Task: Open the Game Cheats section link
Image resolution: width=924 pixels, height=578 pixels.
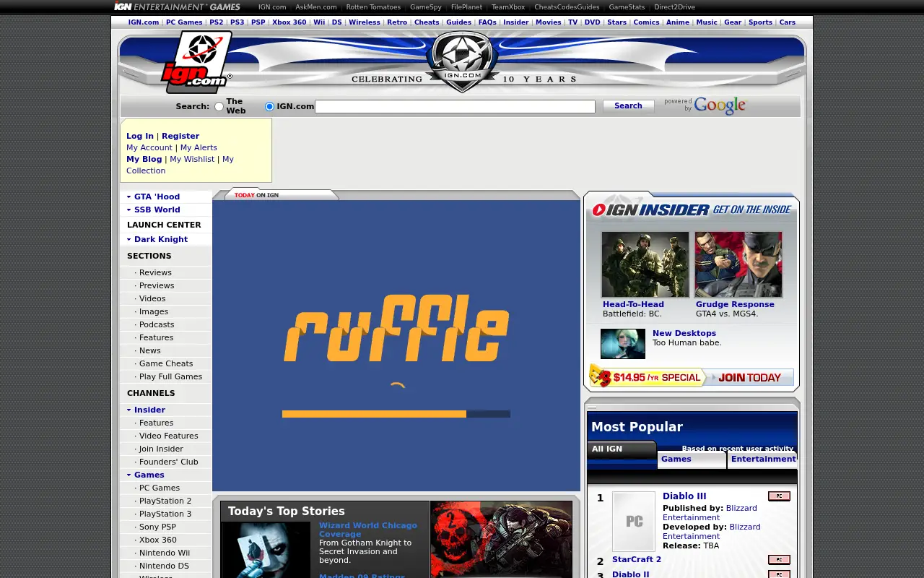Action: 166,363
